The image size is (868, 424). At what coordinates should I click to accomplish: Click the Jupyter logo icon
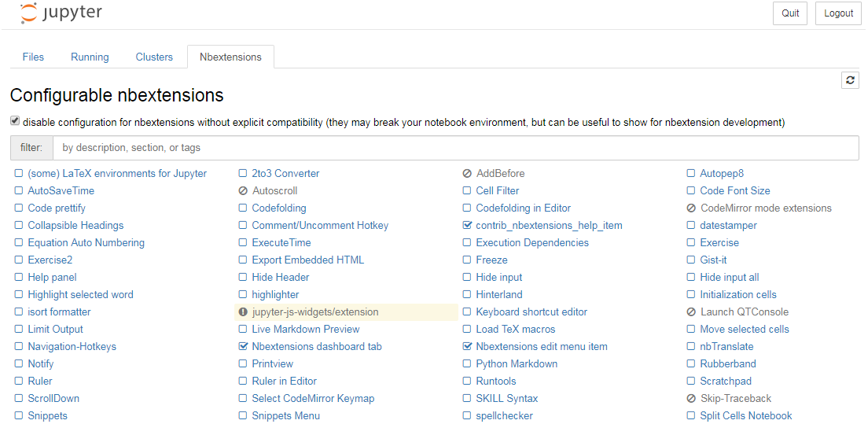click(29, 13)
